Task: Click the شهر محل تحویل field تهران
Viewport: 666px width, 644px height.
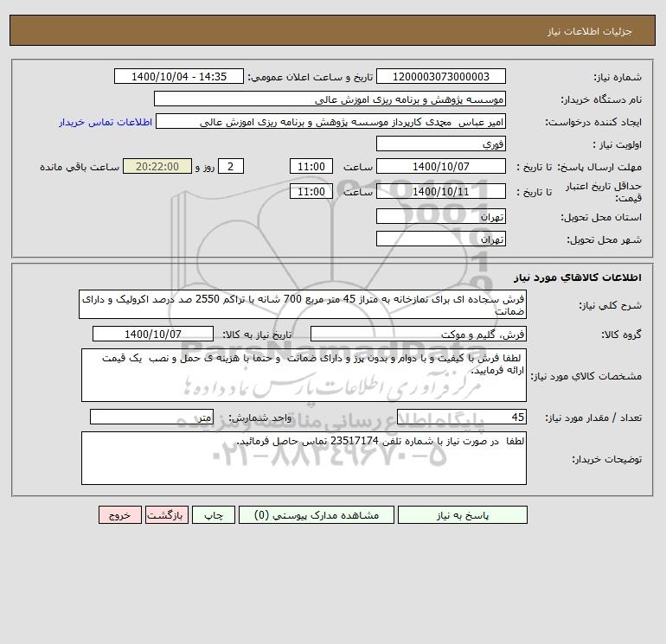Action: (441, 239)
